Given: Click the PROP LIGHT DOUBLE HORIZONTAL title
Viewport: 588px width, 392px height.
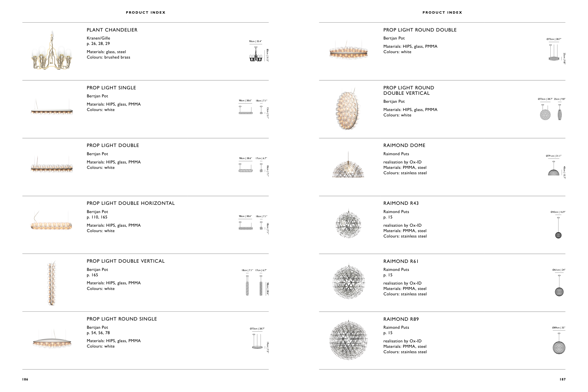Looking at the screenshot, I should (x=131, y=203).
